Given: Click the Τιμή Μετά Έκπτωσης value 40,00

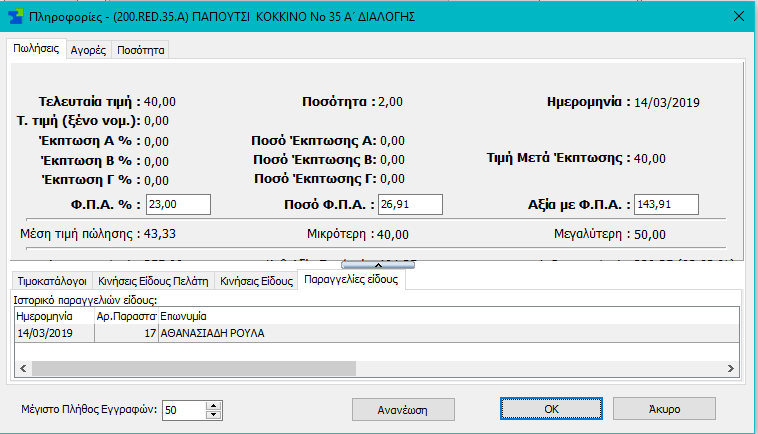Looking at the screenshot, I should (x=650, y=159).
